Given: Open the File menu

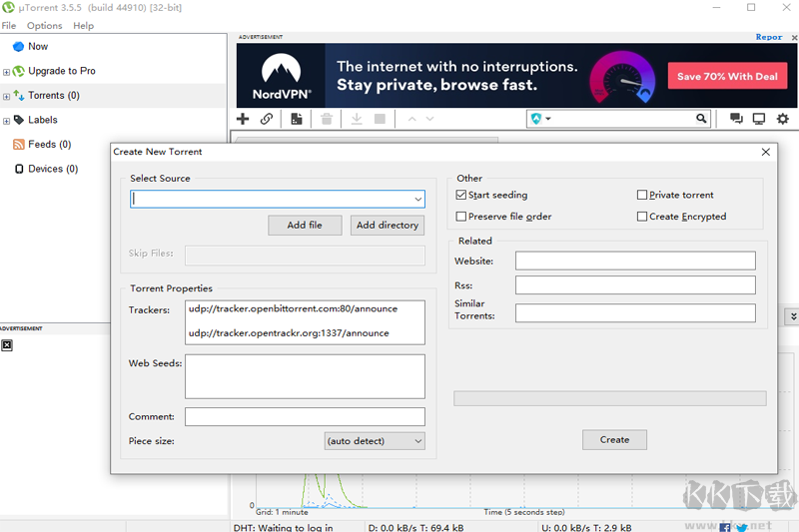Looking at the screenshot, I should 9,26.
